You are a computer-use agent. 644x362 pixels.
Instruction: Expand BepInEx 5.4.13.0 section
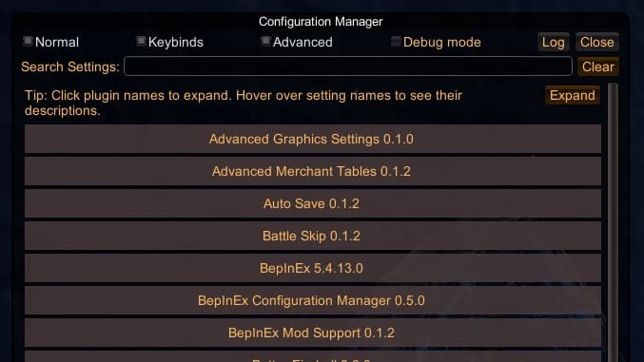tap(313, 268)
